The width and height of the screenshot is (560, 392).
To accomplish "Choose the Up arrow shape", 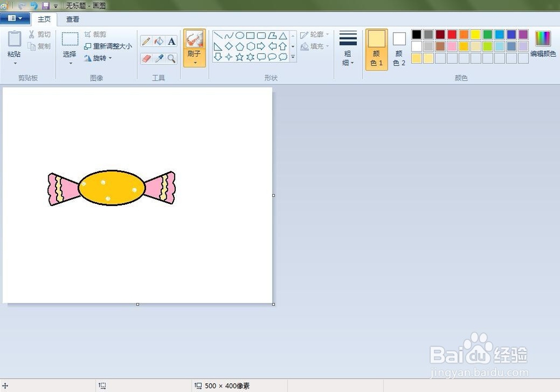I will [x=283, y=46].
